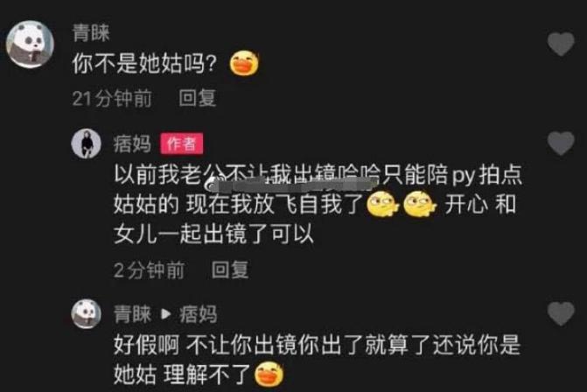This screenshot has width=587, height=392.
Task: Open 青睐 name in the bottom reply header
Action: (x=132, y=314)
